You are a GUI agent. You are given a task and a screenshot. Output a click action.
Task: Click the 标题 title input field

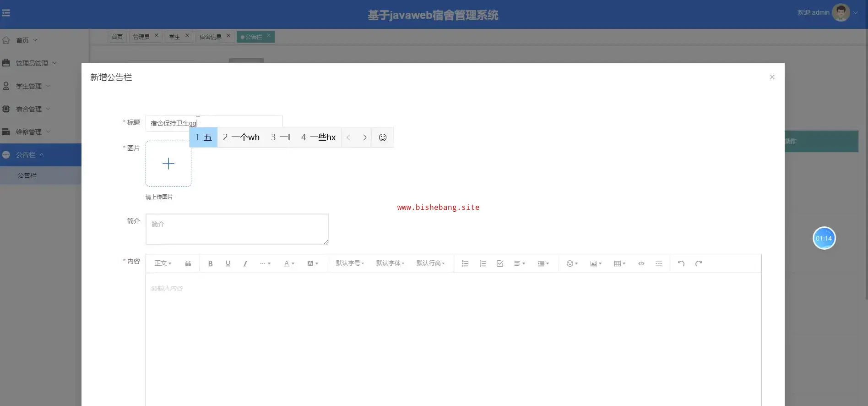(214, 123)
